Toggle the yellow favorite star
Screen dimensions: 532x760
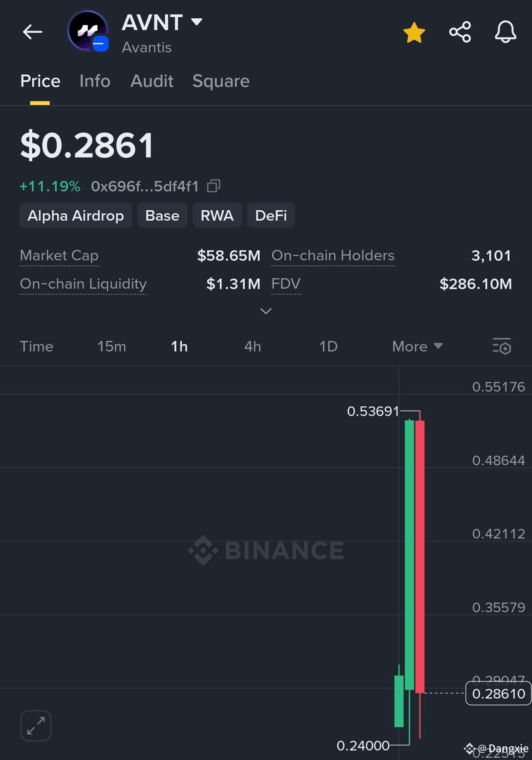pyautogui.click(x=414, y=32)
